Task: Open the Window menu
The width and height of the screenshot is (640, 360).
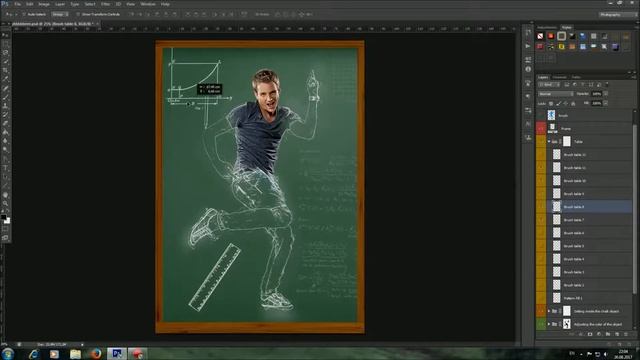Action: [x=148, y=4]
